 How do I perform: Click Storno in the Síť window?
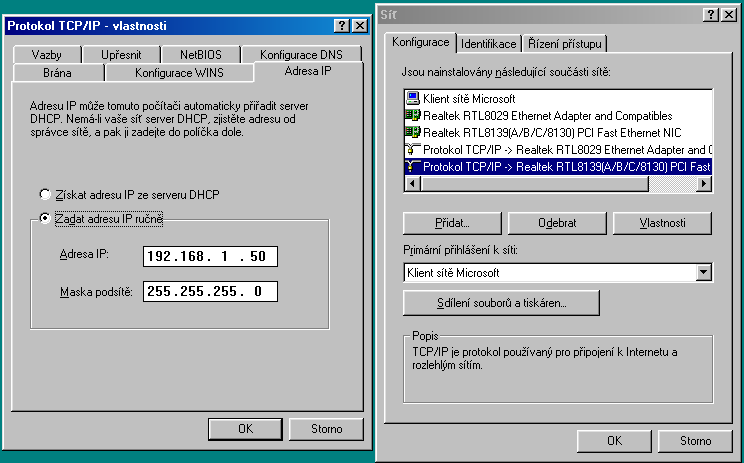pyautogui.click(x=696, y=441)
